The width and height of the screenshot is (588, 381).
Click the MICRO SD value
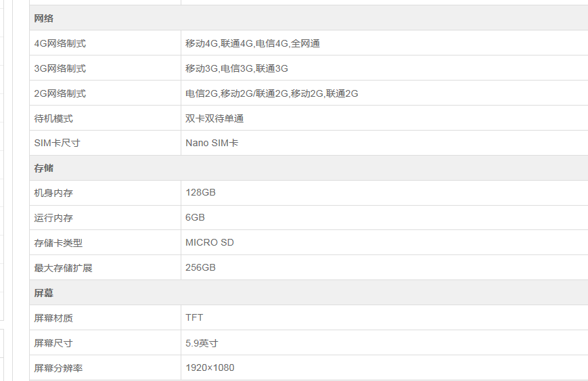tap(210, 243)
